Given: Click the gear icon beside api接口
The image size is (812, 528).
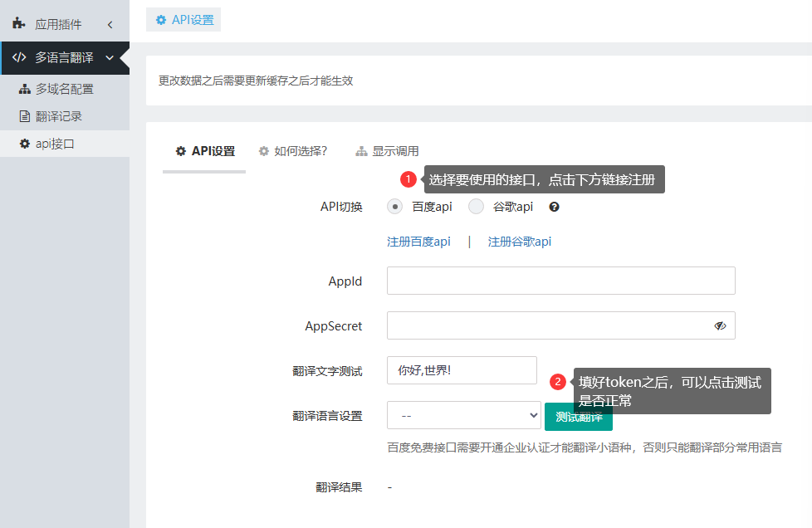Looking at the screenshot, I should [x=24, y=144].
